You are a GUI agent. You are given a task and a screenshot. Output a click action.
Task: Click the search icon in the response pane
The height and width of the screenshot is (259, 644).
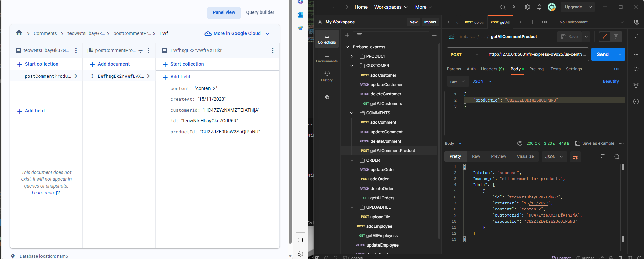(x=617, y=157)
